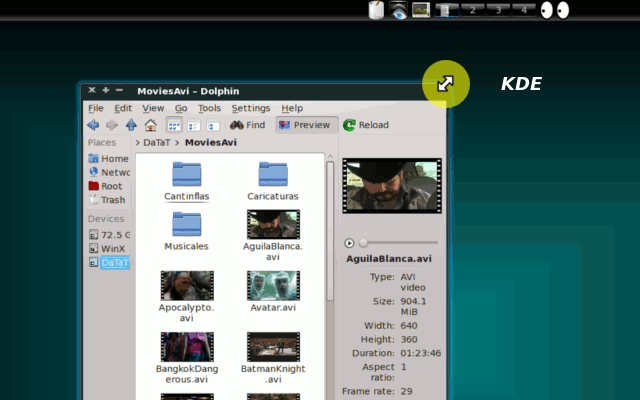Screen dimensions: 640x400
Task: Select Avatar.avi thumbnail
Action: [273, 286]
